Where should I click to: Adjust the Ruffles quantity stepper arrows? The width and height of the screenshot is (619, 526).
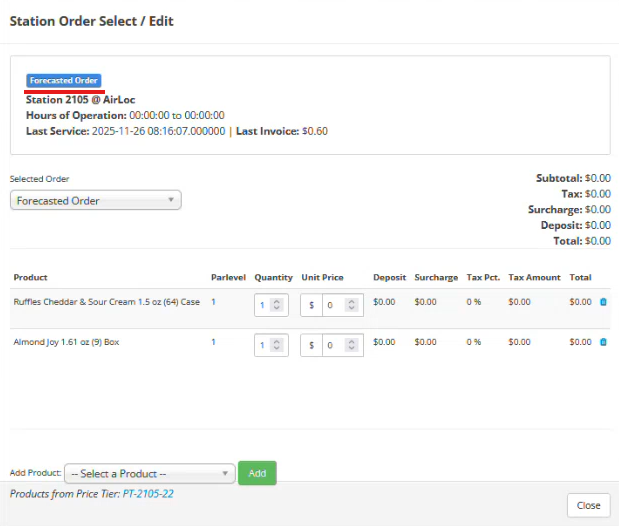click(x=277, y=305)
